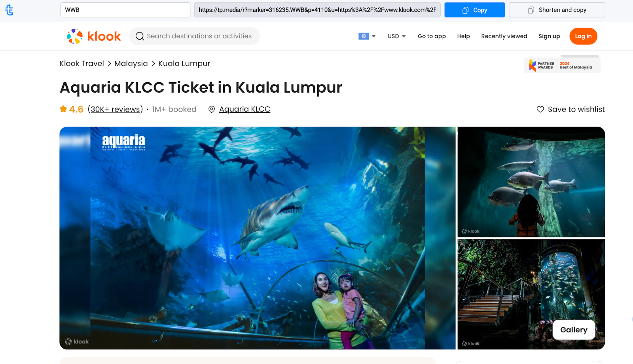Viewport: 633px width, 364px height.
Task: Click the Search destinations or activities field
Action: coord(194,36)
